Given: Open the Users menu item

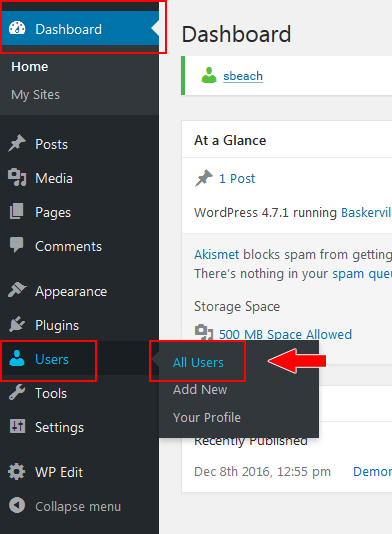Looking at the screenshot, I should (49, 359).
